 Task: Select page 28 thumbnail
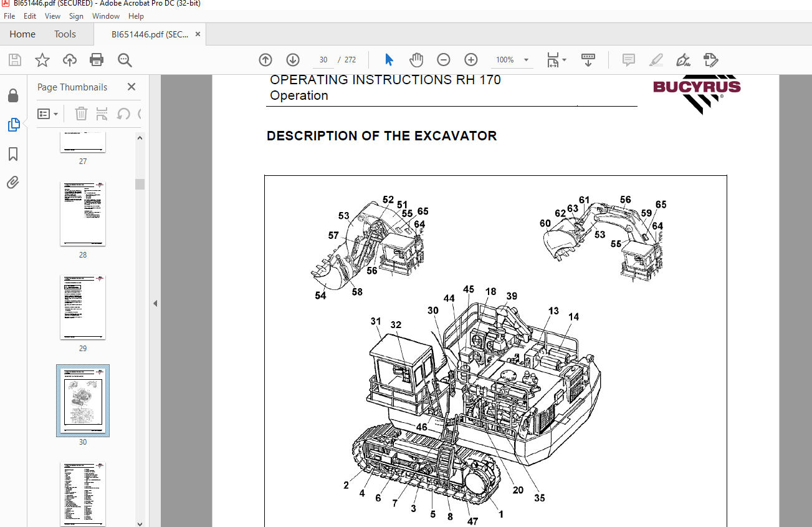(x=83, y=214)
